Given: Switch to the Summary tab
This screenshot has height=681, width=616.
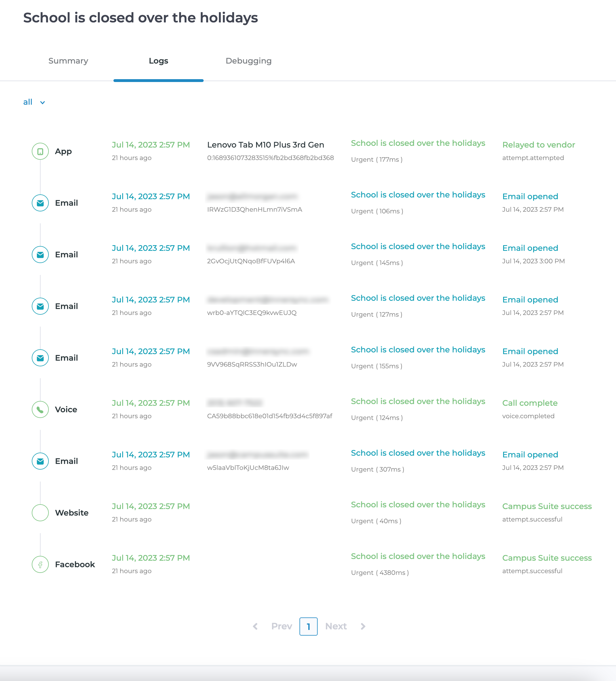Looking at the screenshot, I should tap(68, 61).
